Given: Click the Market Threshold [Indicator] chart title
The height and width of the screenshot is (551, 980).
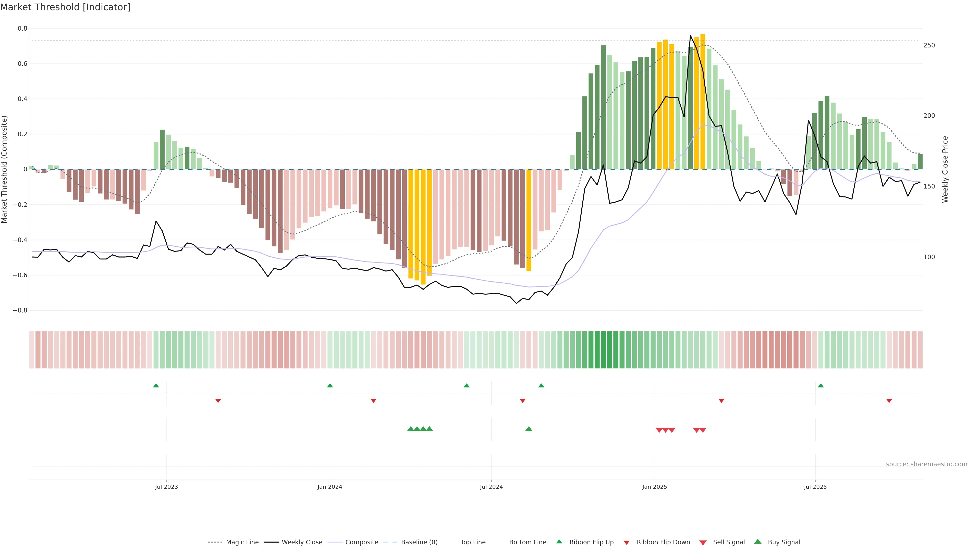Looking at the screenshot, I should (65, 7).
